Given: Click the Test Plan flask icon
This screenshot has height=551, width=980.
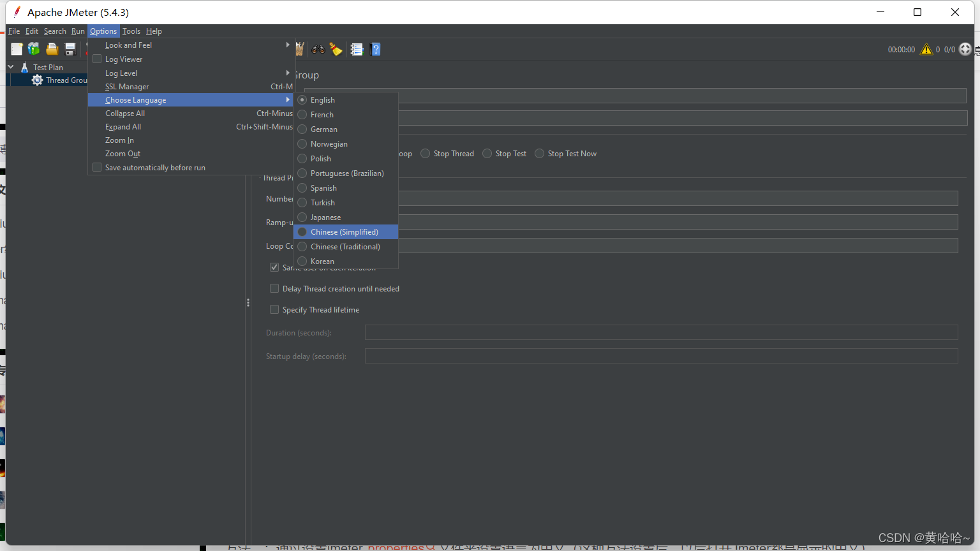Looking at the screenshot, I should click(25, 67).
